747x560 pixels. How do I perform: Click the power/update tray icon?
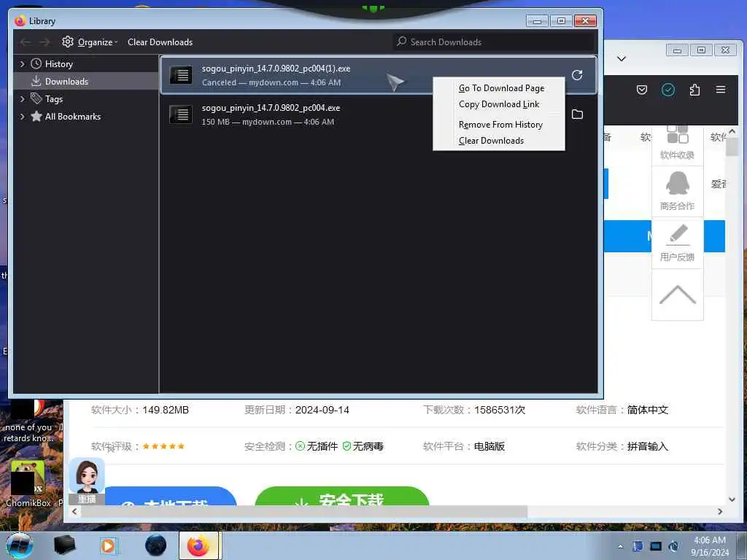[x=673, y=546]
